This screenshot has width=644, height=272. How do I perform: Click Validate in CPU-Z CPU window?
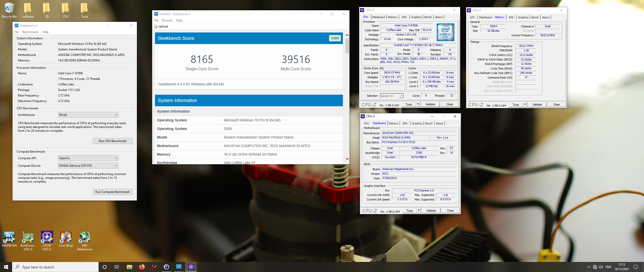coord(430,104)
